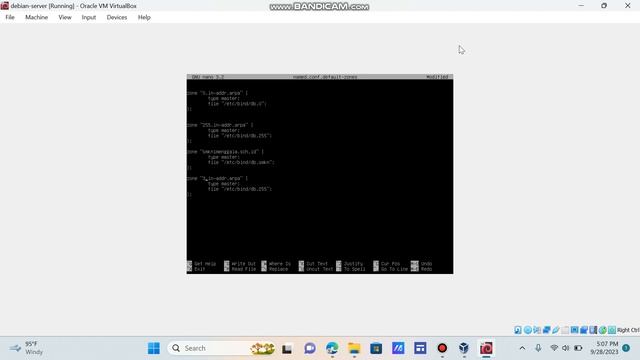Click 'To Spell' in nano shortcut bar
This screenshot has width=640, height=360.
(354, 269)
